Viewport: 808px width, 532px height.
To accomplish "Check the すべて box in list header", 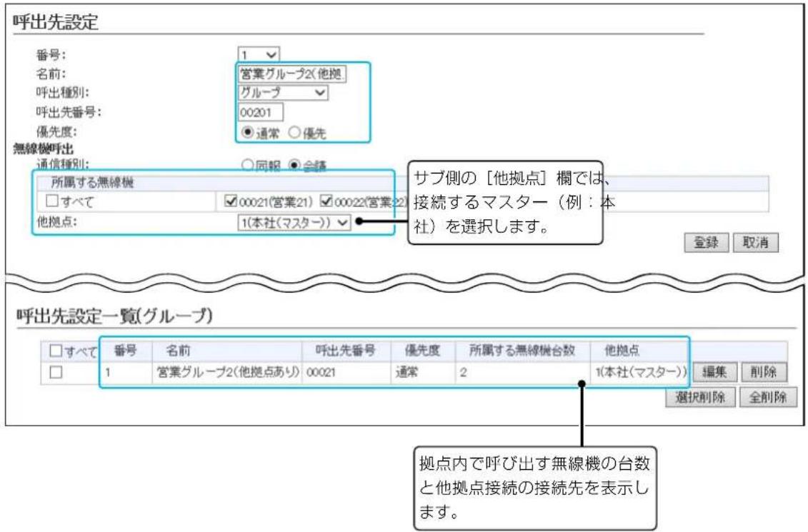I will pos(56,351).
